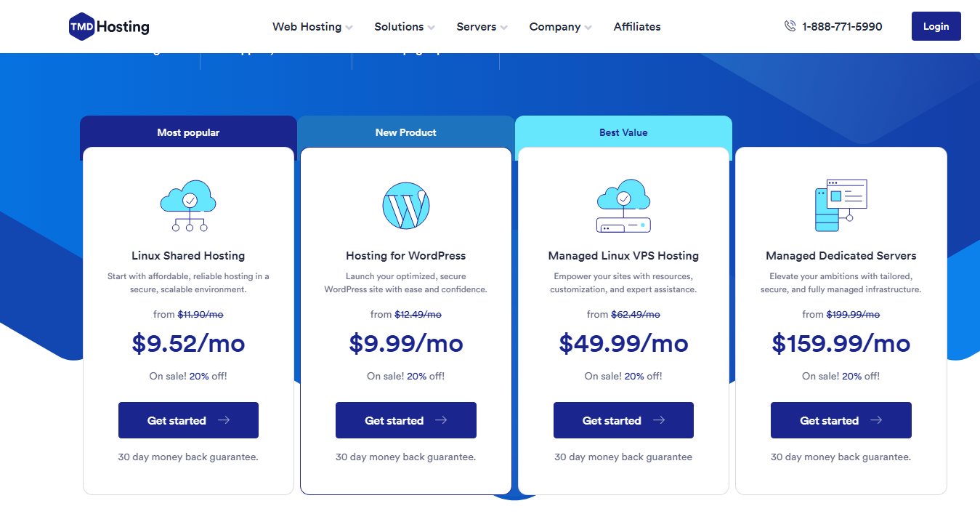Expand the Solutions menu chevron

click(x=432, y=28)
